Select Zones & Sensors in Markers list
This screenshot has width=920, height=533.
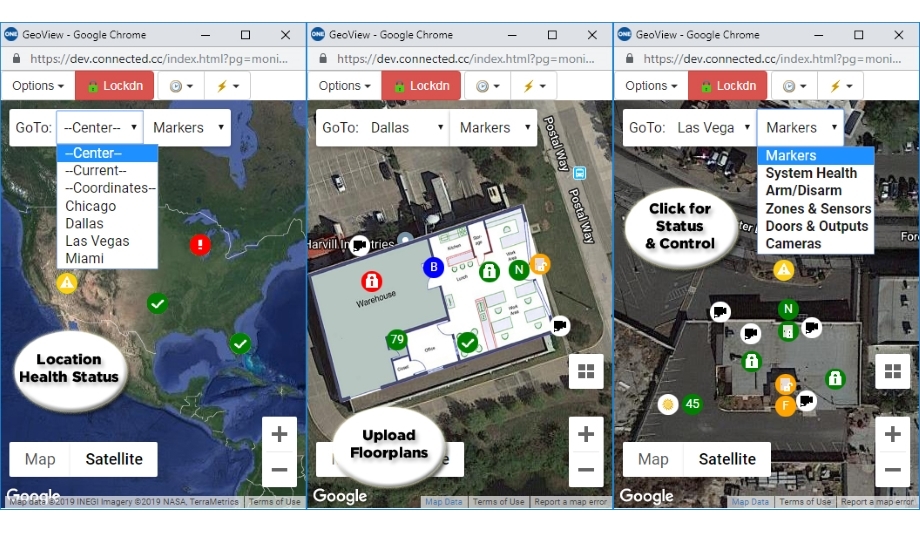click(816, 208)
